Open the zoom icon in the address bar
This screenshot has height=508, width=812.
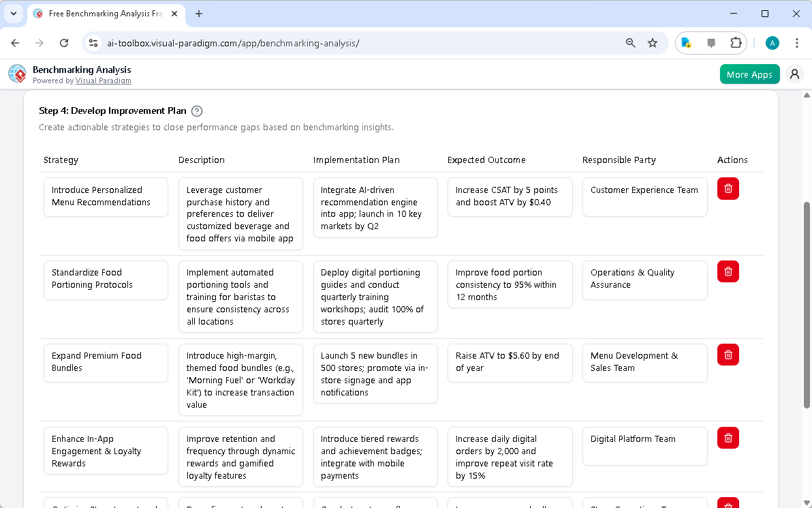tap(630, 42)
